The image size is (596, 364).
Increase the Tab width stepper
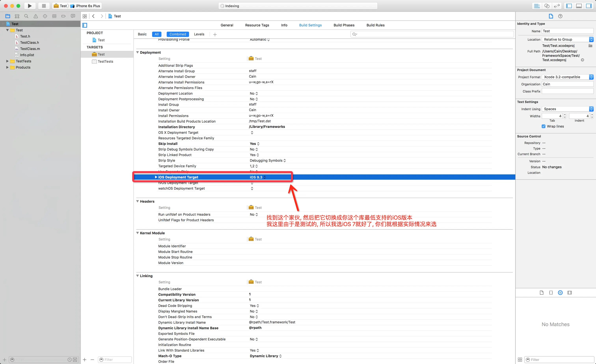(564, 115)
